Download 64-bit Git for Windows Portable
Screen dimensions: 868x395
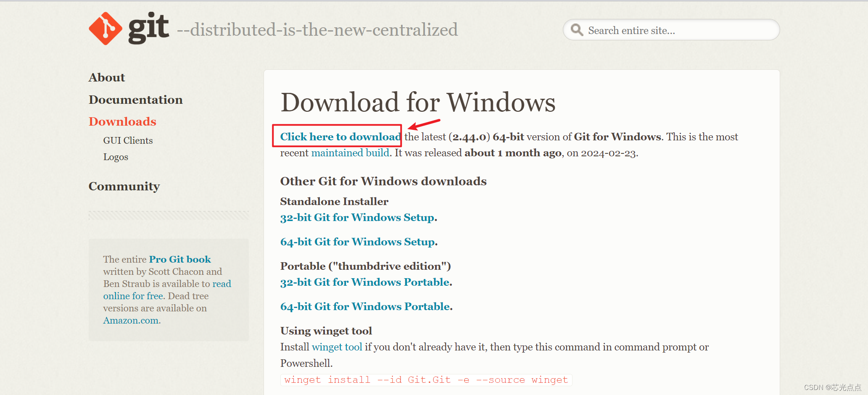coord(365,307)
